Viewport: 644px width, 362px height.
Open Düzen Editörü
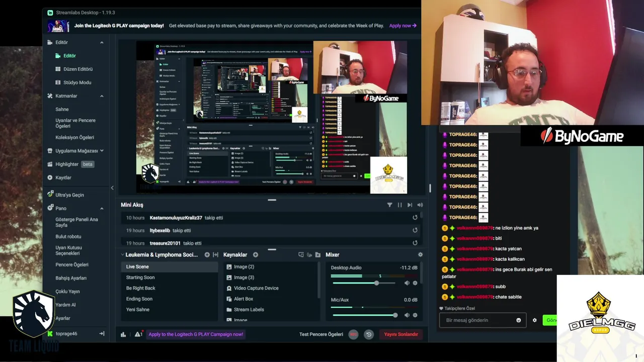[x=78, y=69]
